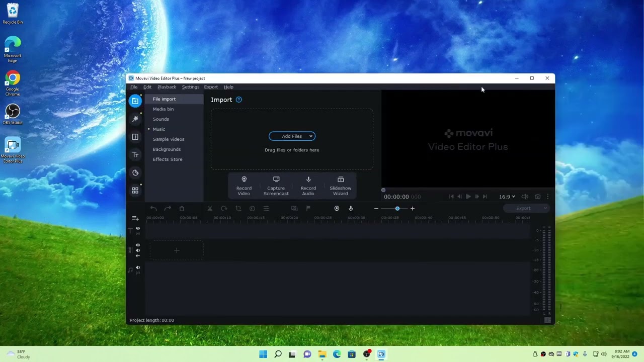644x362 pixels.
Task: Open the 16:9 aspect ratio dropdown
Action: click(507, 197)
